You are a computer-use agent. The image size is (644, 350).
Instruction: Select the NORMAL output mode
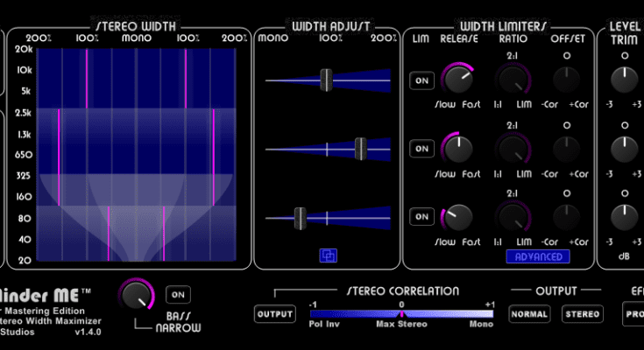point(529,313)
